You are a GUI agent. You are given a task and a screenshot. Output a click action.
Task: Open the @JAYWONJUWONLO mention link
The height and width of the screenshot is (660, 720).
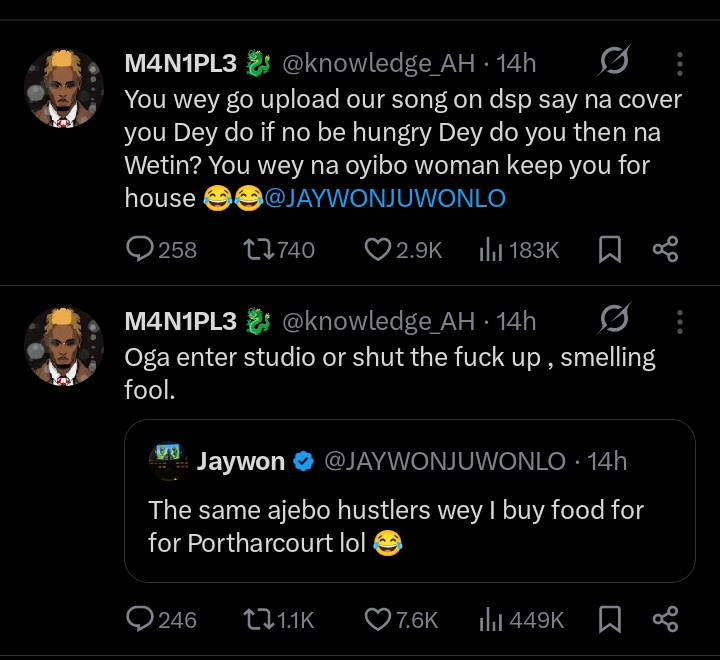click(x=385, y=198)
